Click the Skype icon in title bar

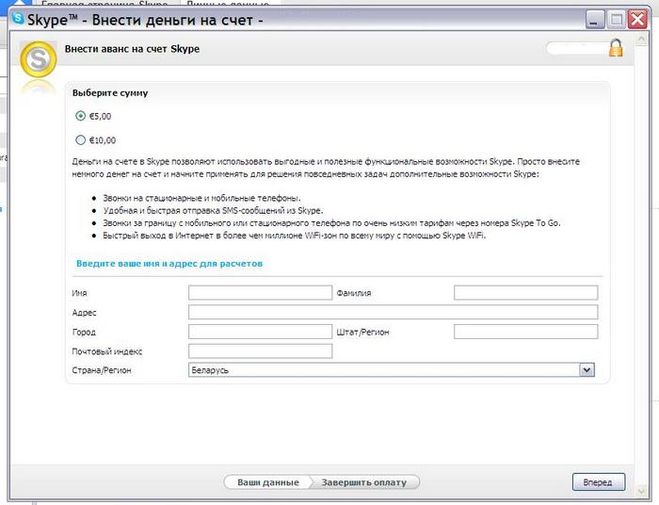[18, 18]
